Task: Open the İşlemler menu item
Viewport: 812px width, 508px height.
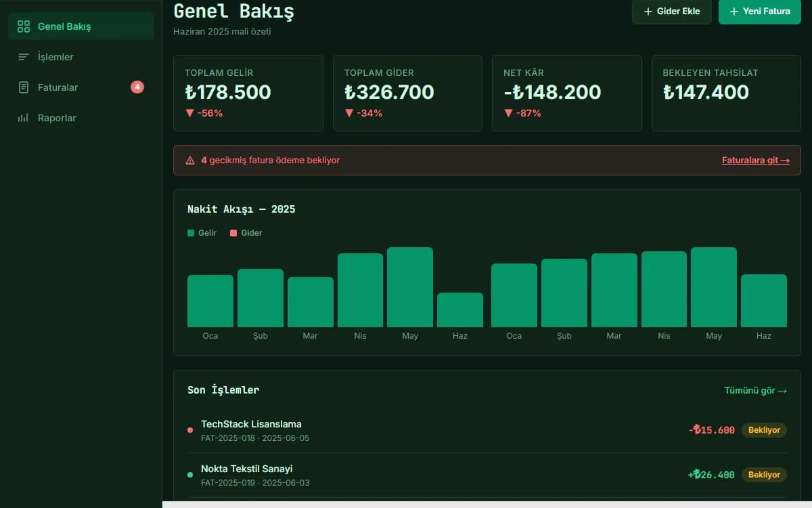Action: 81,57
